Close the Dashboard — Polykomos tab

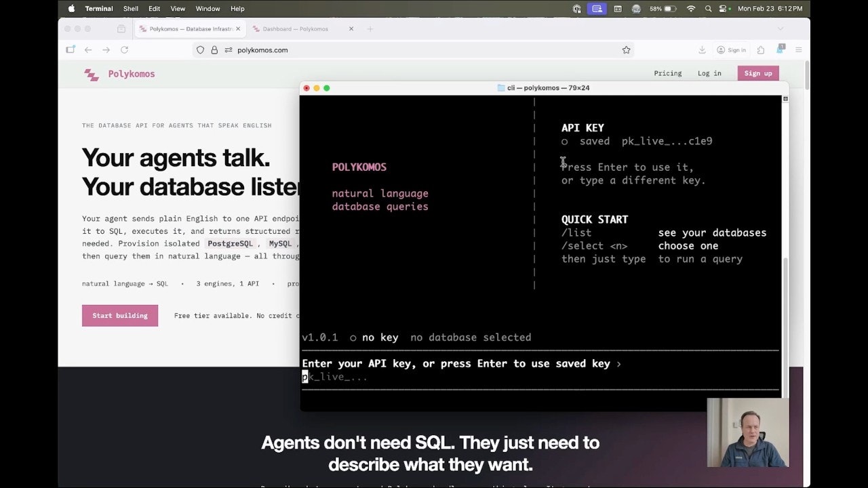coord(351,29)
